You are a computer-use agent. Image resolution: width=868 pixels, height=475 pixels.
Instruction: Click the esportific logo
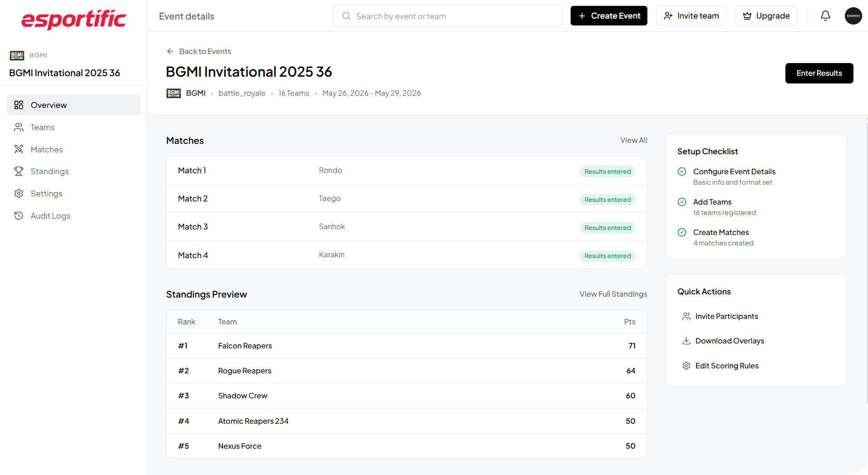pos(74,19)
